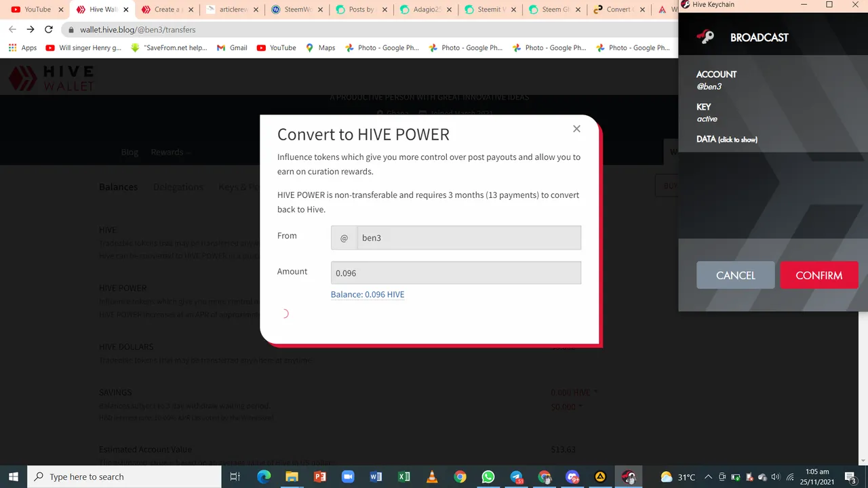Open the YouTube bookmark in bookmarks bar
Screen dimensions: 868x488
coord(276,47)
